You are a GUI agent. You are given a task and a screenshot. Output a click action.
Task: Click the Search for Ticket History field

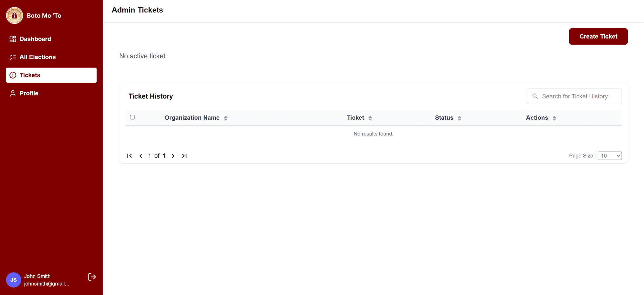pyautogui.click(x=575, y=97)
